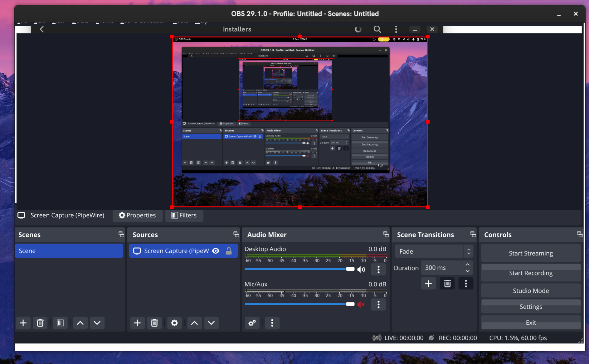Select the Scene entry in Scenes list
Image resolution: width=589 pixels, height=364 pixels.
pyautogui.click(x=69, y=250)
